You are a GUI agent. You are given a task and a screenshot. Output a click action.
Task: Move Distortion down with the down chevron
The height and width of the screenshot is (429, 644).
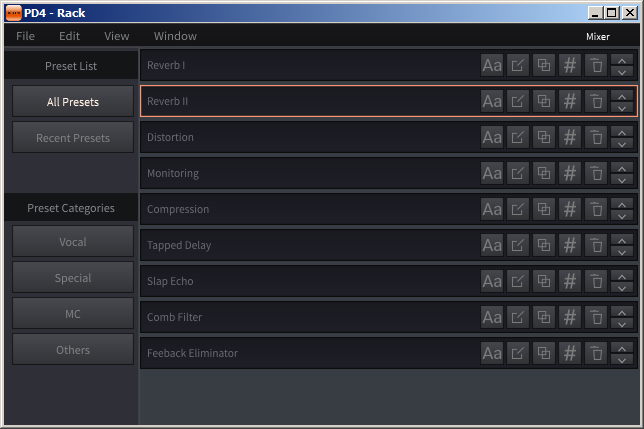[622, 143]
